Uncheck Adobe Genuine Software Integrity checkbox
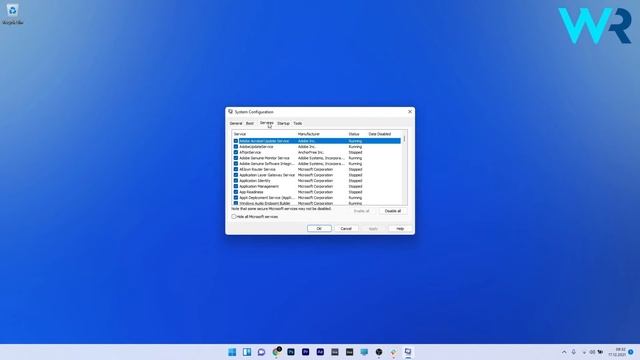This screenshot has width=640, height=360. coord(236,164)
